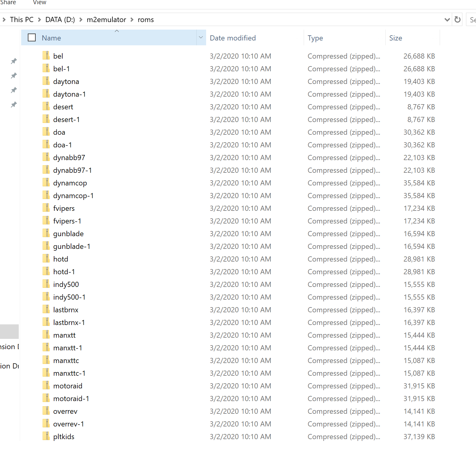Image resolution: width=476 pixels, height=450 pixels.
Task: Click the zip icon for doa-1
Action: (46, 144)
